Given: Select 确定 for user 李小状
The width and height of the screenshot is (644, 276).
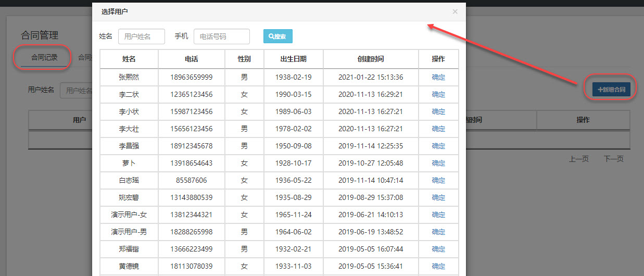Looking at the screenshot, I should [x=438, y=111].
